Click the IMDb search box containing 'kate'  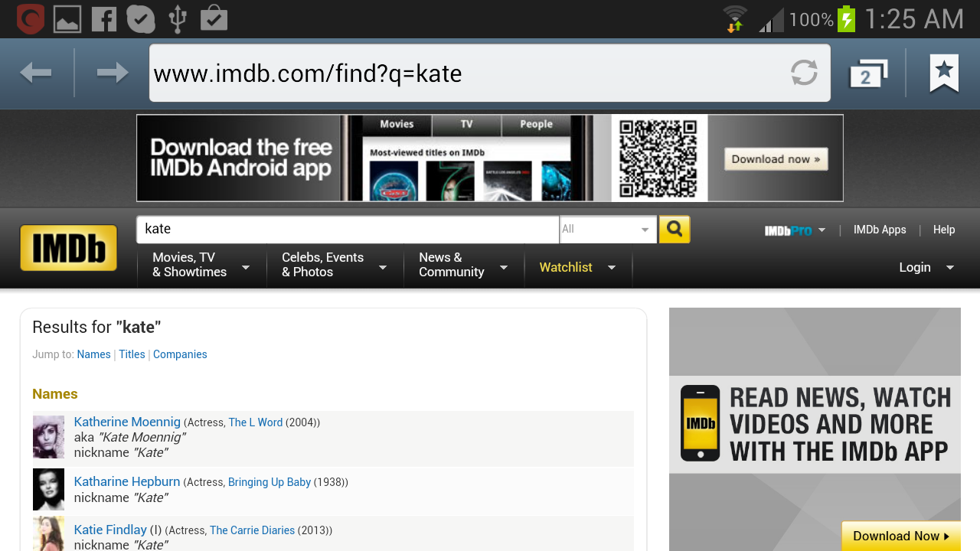pos(348,229)
